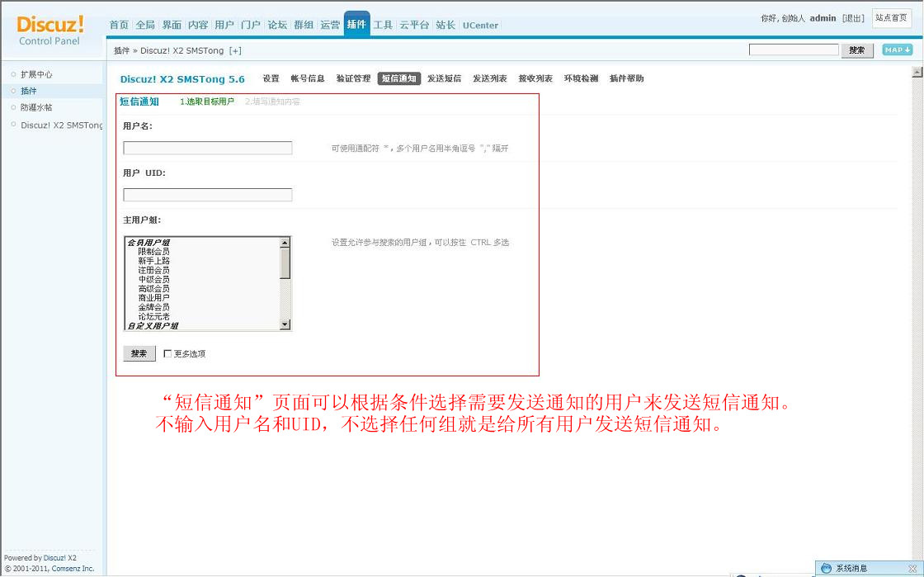This screenshot has width=924, height=577.
Task: Switch to the 验证管理 tab
Action: pyautogui.click(x=354, y=78)
